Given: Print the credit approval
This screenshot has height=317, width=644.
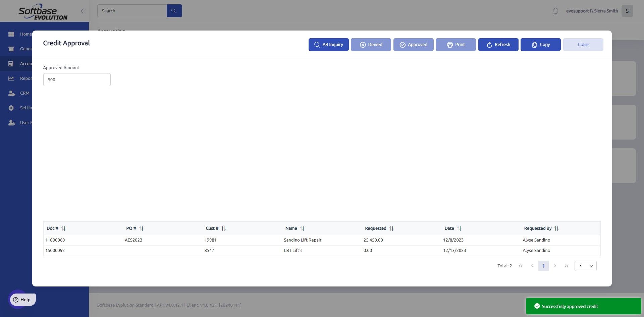Looking at the screenshot, I should pos(456,45).
